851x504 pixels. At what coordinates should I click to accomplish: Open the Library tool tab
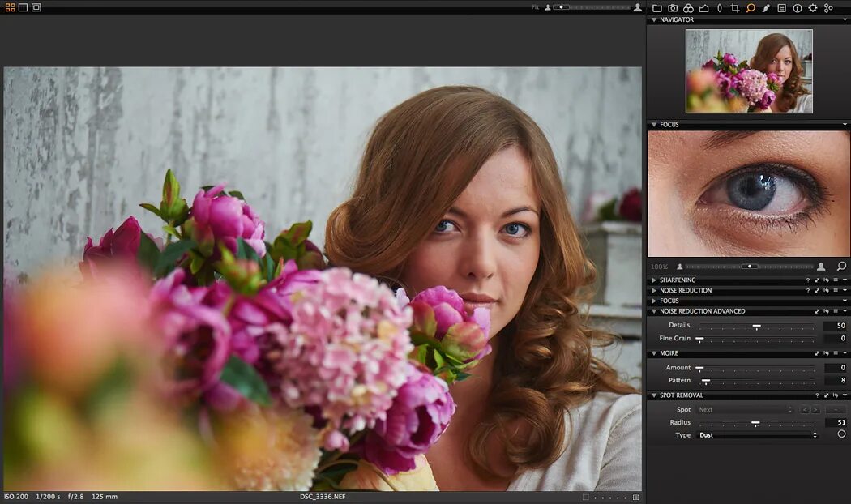coord(657,8)
